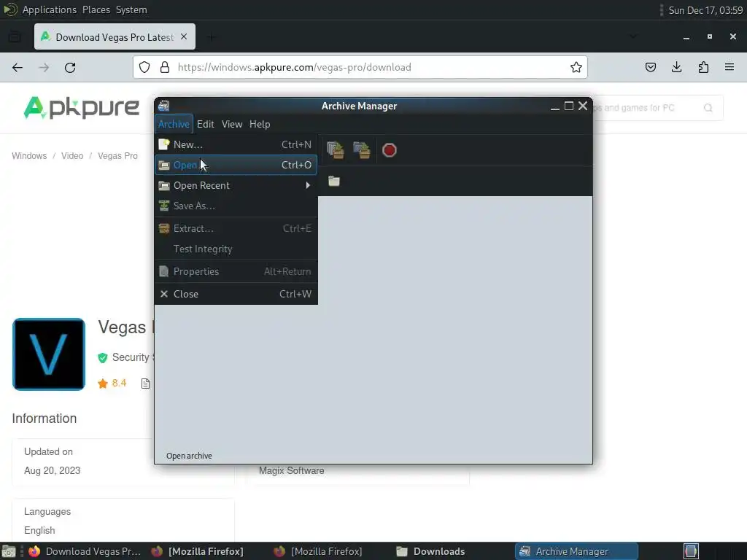Viewport: 747px width, 560px height.
Task: Open the Archive menu in Archive Manager
Action: (x=174, y=124)
